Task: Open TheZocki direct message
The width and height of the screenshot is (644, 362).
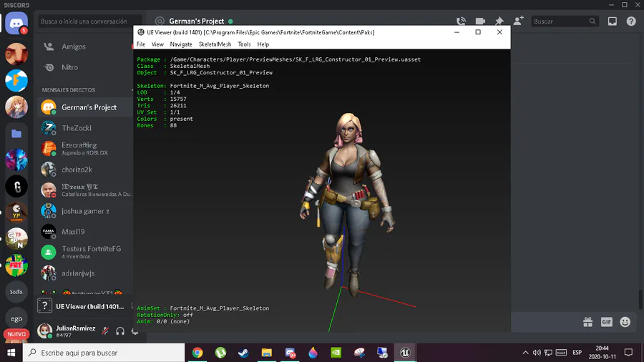Action: coord(84,128)
